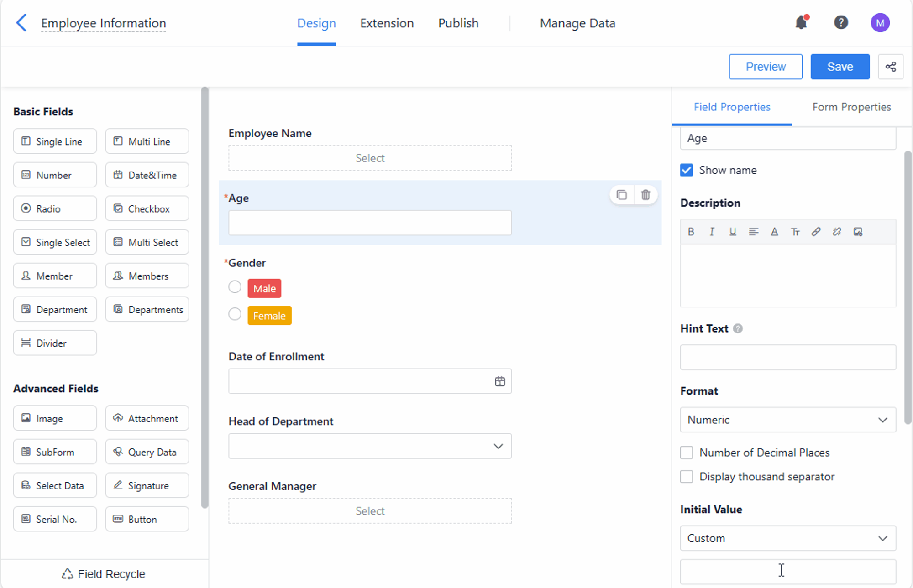Duplicate the Age field
This screenshot has height=588, width=913.
tap(621, 195)
